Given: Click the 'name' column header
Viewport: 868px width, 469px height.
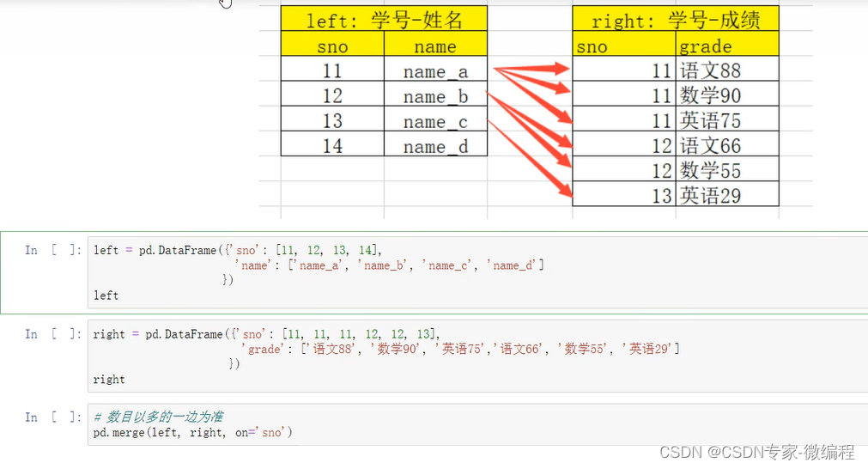Looking at the screenshot, I should (435, 44).
